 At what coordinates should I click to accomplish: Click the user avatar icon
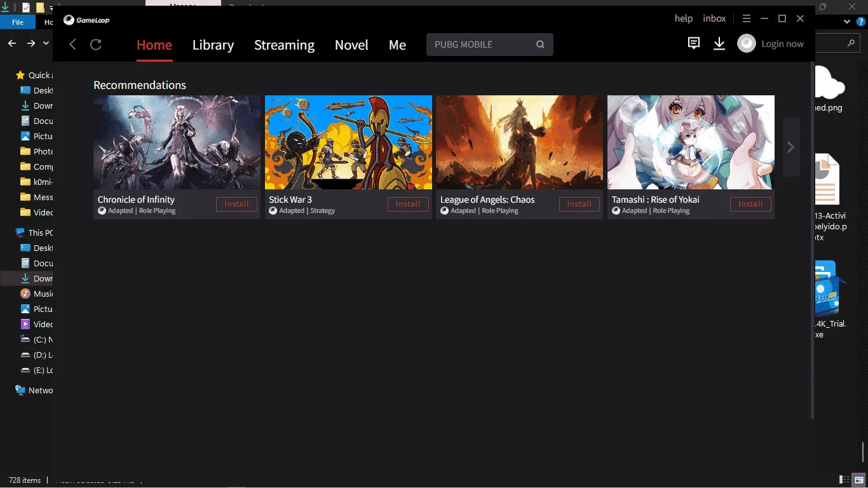747,43
